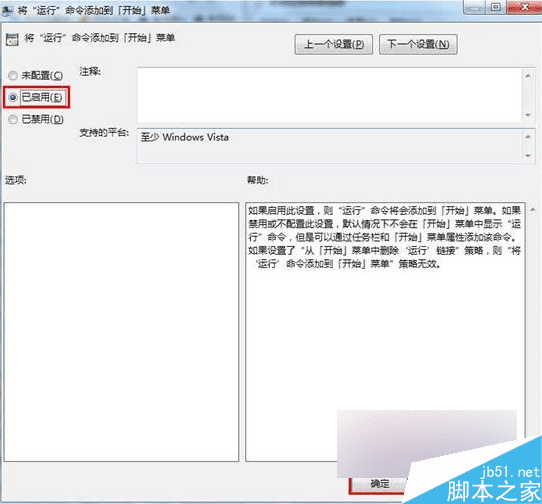This screenshot has height=504, width=542.
Task: Click the supported platform box scroll down arrow
Action: (528, 156)
